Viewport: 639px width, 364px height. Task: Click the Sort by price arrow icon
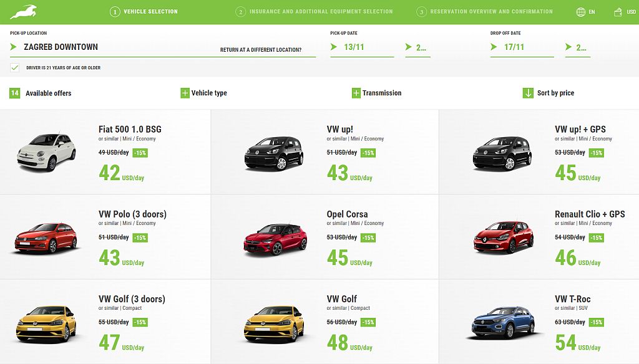(x=526, y=93)
